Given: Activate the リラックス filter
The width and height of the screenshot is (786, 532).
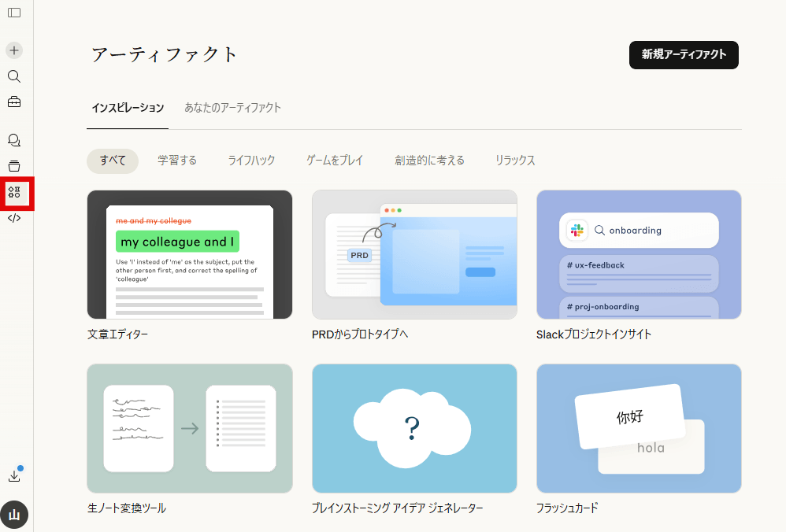Looking at the screenshot, I should pos(514,160).
